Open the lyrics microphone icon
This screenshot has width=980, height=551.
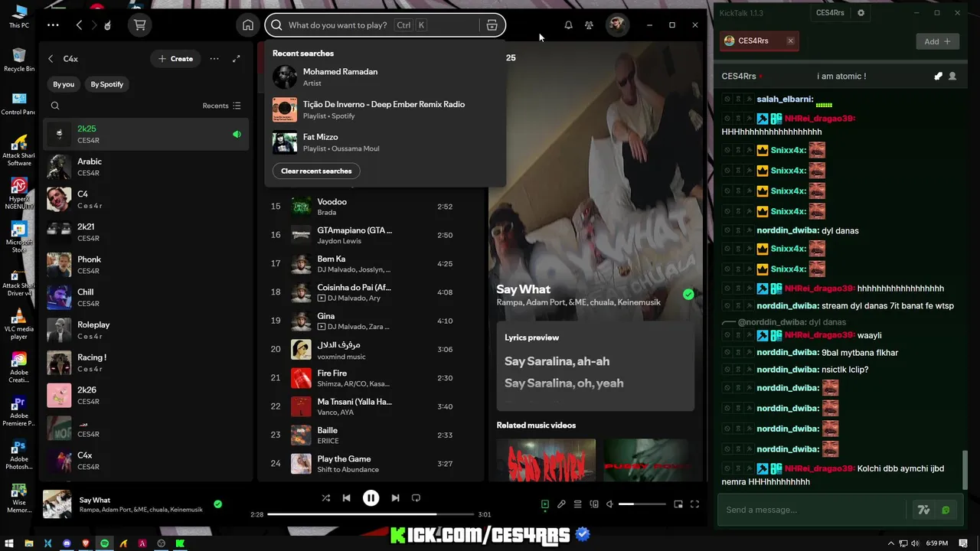[561, 504]
